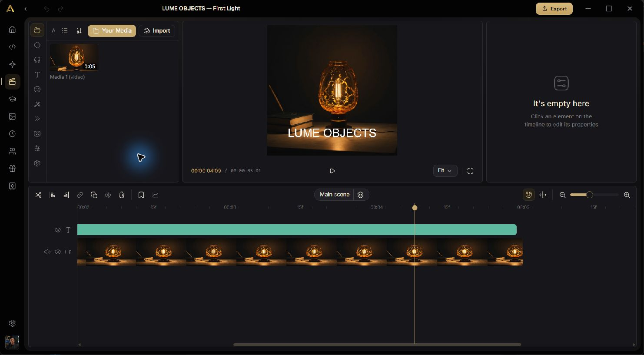Select the Media 1 video thumbnail
This screenshot has height=355, width=644.
coord(74,57)
